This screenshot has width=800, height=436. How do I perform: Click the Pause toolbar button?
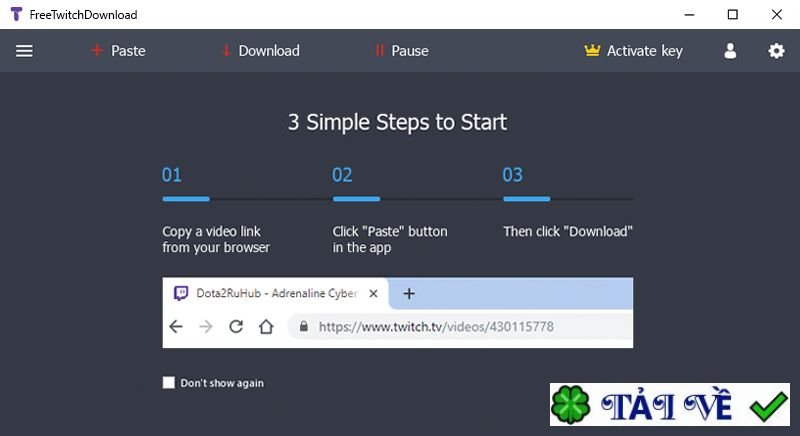click(402, 51)
